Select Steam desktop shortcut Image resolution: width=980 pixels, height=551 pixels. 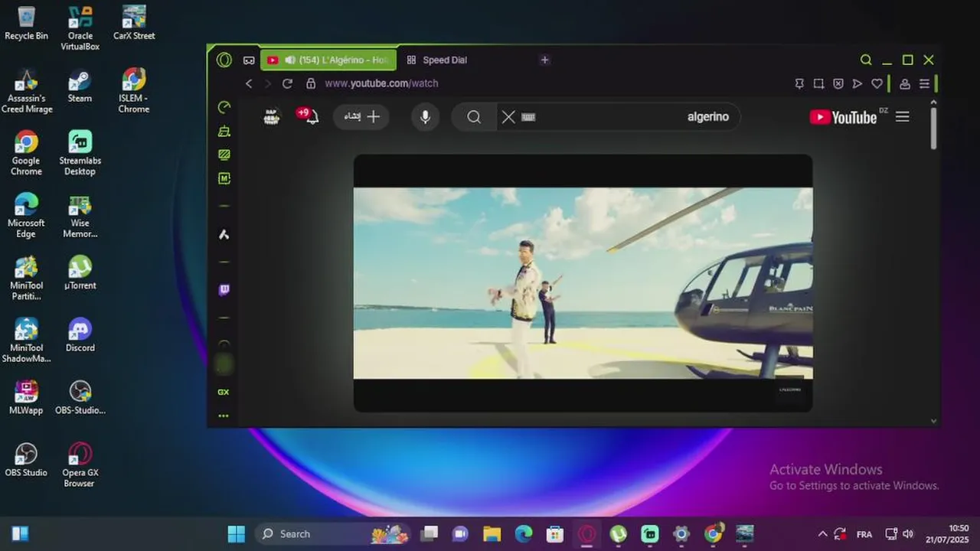click(x=80, y=86)
